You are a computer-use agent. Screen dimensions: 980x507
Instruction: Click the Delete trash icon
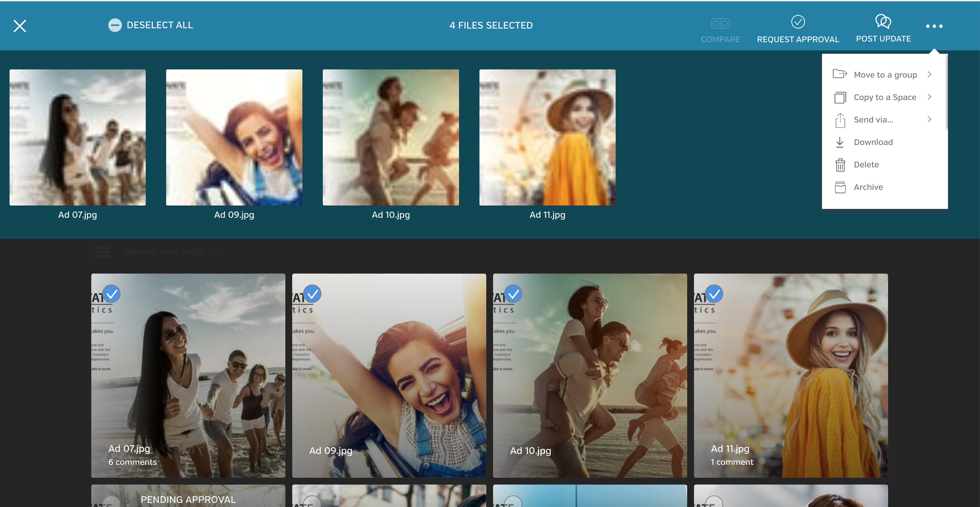coord(840,165)
